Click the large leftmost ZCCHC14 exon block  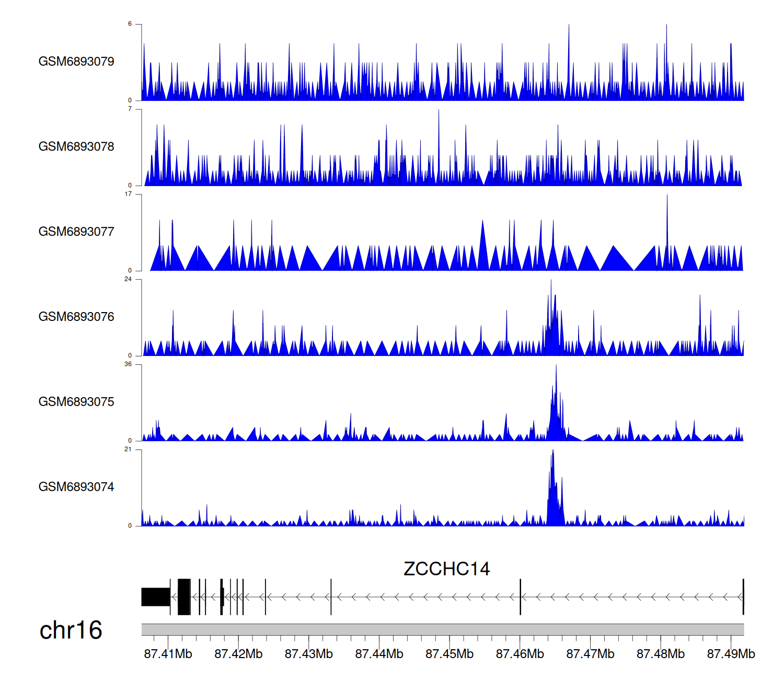[156, 597]
